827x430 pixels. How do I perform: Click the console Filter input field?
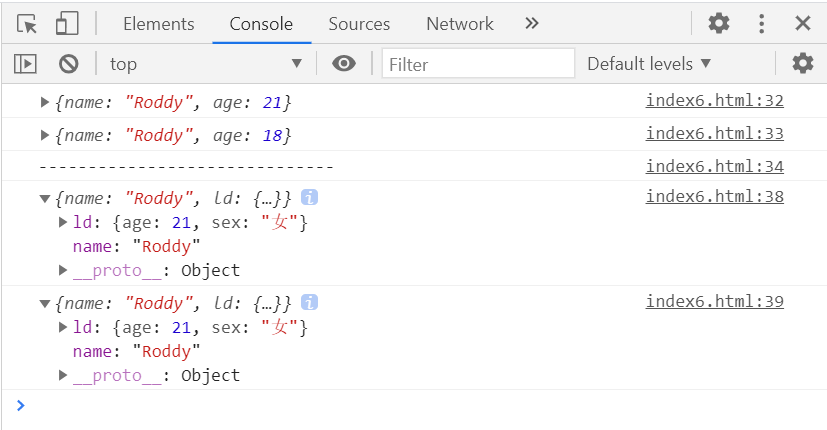[x=478, y=64]
